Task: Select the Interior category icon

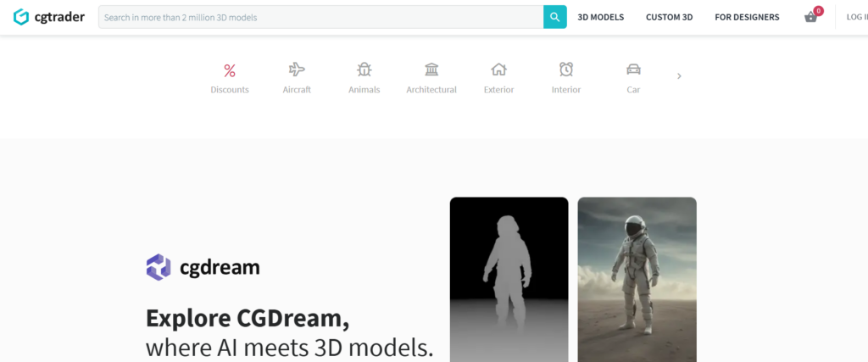Action: pos(566,70)
